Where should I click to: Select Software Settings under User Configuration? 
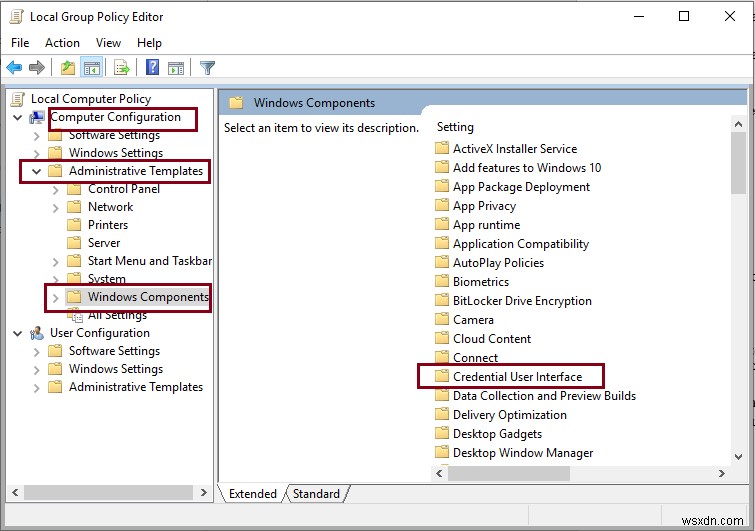pos(114,350)
